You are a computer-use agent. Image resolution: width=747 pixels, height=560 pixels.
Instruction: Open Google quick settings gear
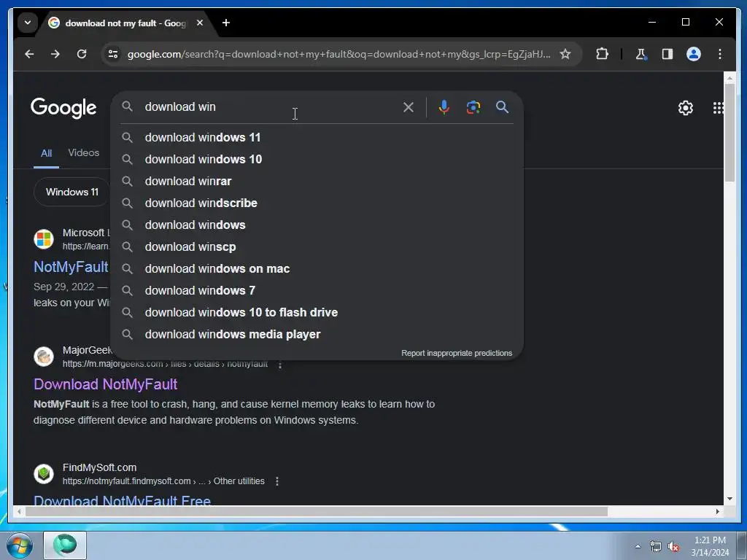click(686, 108)
